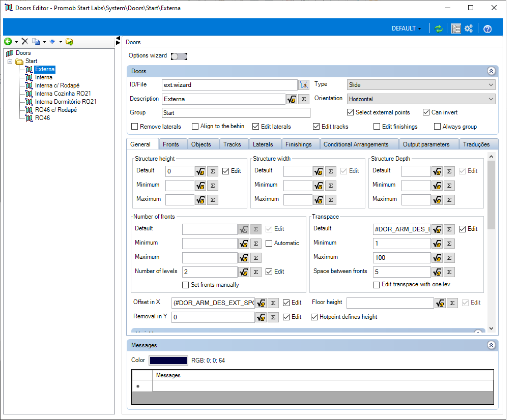
Task: Enable Always group checkbox
Action: click(437, 127)
